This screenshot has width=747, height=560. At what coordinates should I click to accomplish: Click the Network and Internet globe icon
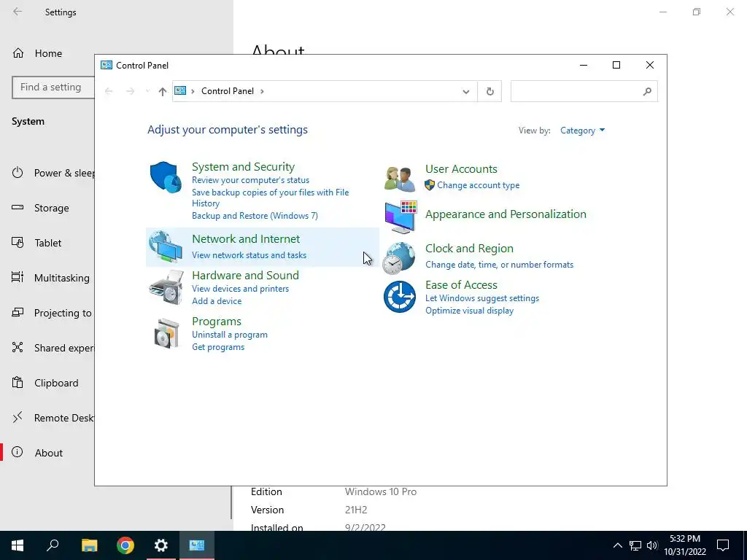click(166, 246)
